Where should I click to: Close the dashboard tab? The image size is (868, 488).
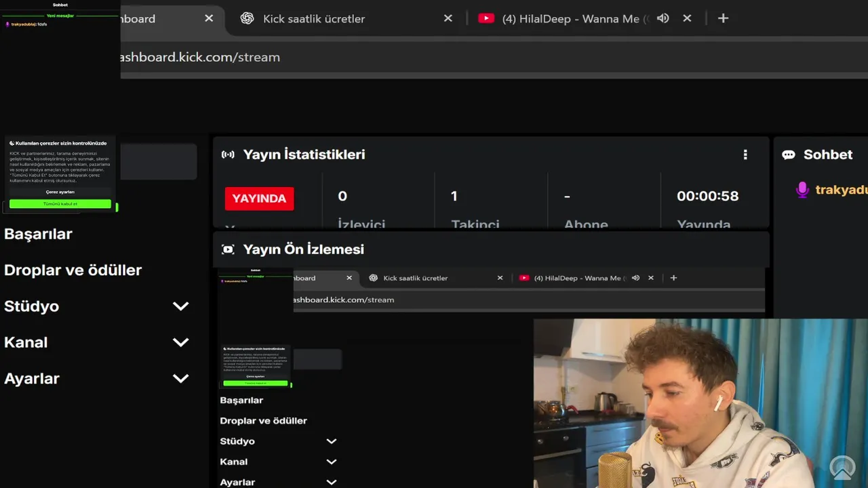click(x=209, y=18)
